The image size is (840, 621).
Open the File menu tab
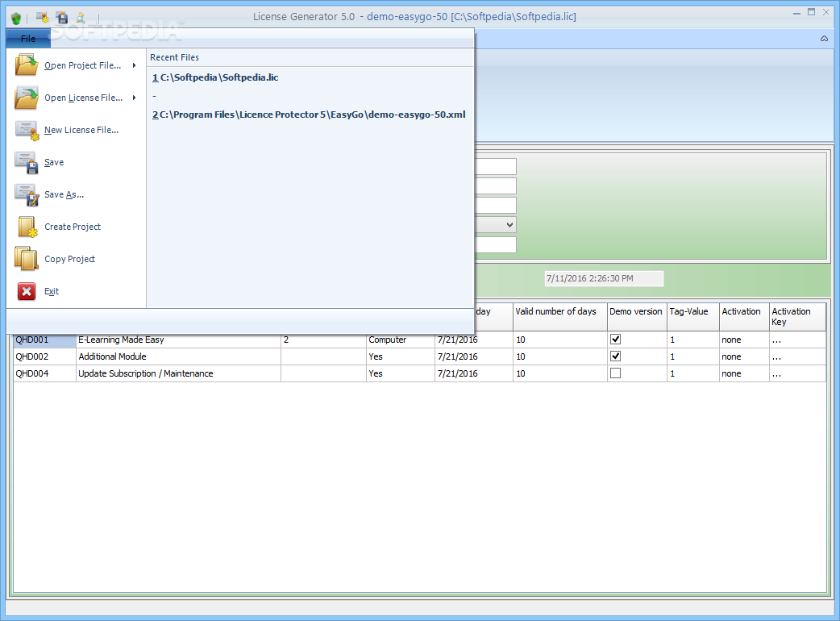click(28, 39)
